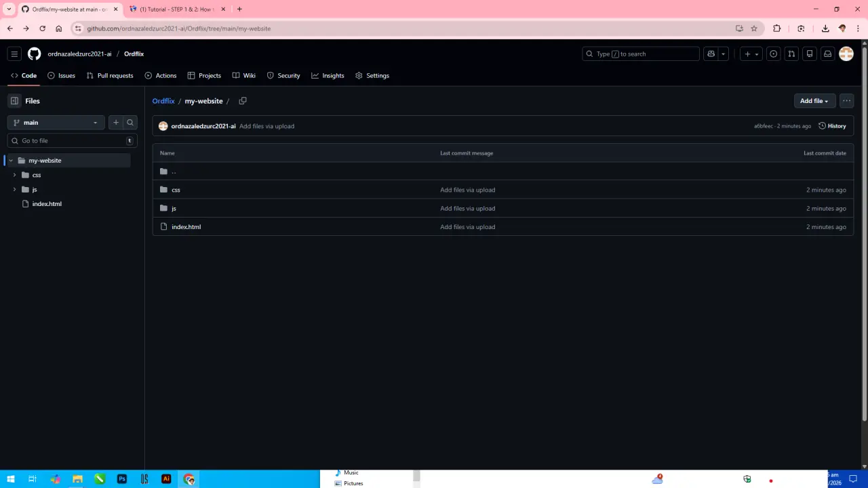Bookmark this page with star icon

point(753,28)
